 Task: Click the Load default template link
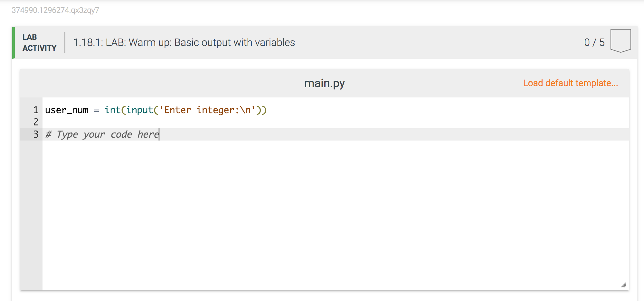pyautogui.click(x=571, y=83)
